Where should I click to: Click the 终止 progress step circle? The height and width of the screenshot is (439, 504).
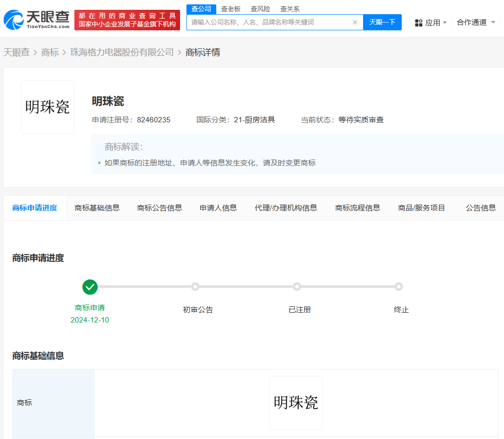399,287
